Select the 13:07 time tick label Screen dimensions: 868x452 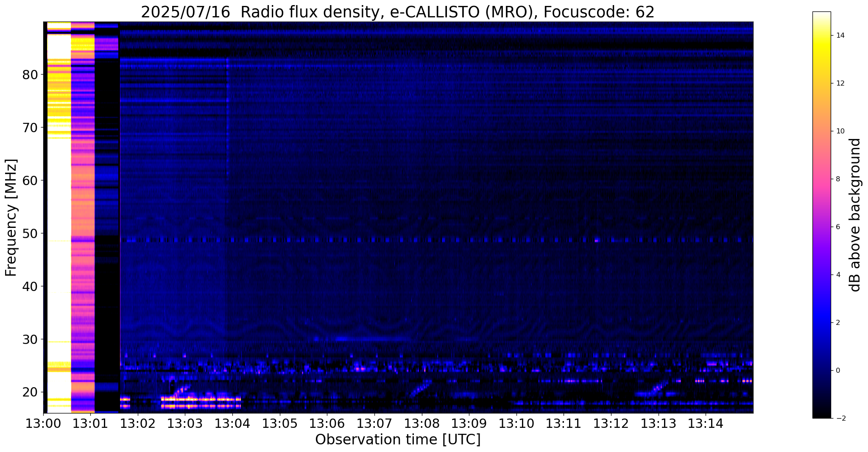coord(374,423)
